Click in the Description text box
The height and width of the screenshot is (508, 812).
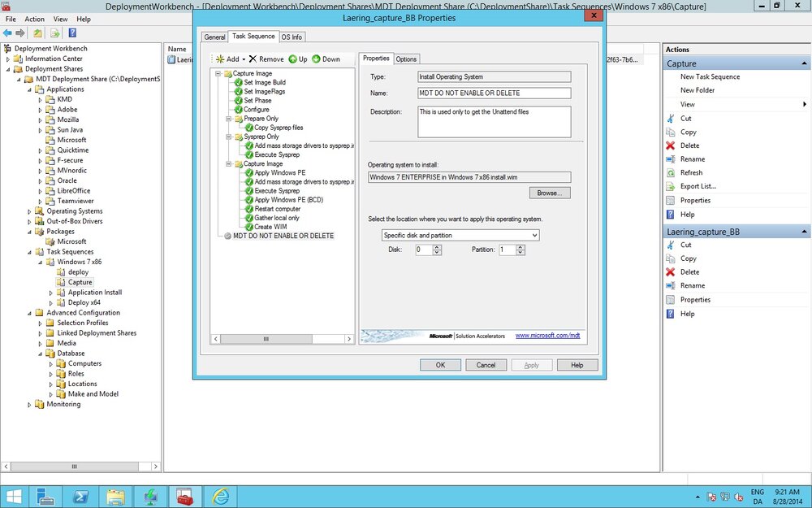pos(494,122)
